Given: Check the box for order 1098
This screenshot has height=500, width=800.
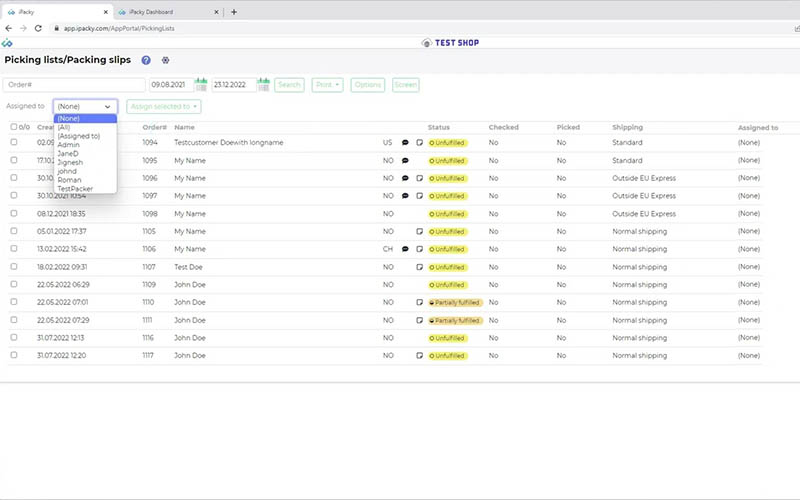Looking at the screenshot, I should (x=14, y=213).
